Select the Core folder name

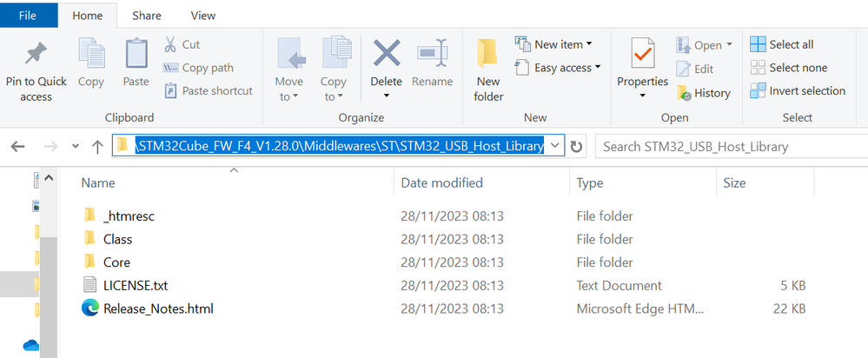coord(116,262)
